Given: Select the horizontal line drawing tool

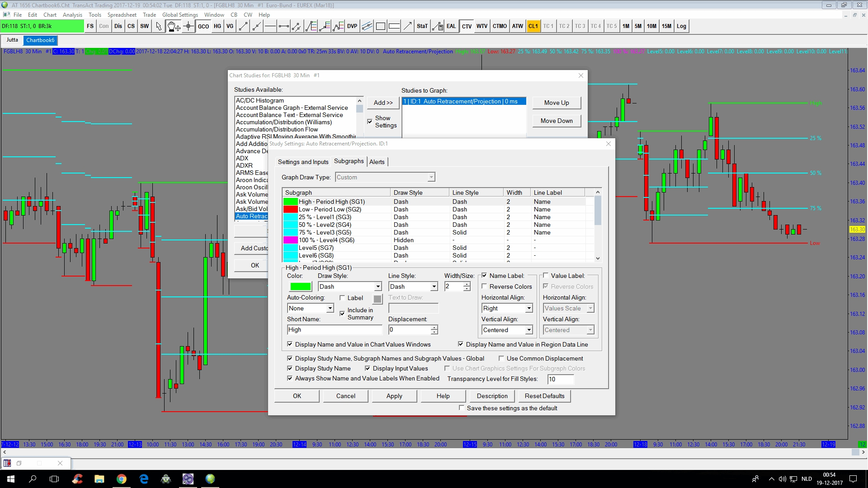Looking at the screenshot, I should (270, 26).
